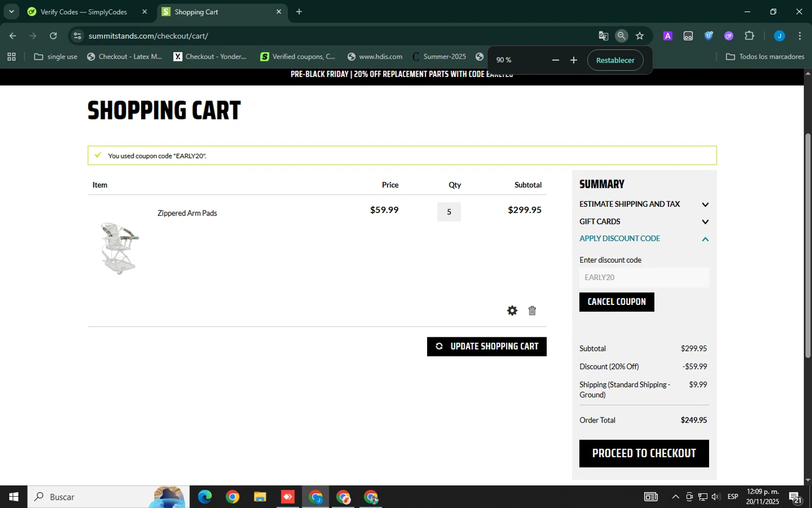Close the Verify Codes tab

pos(145,11)
